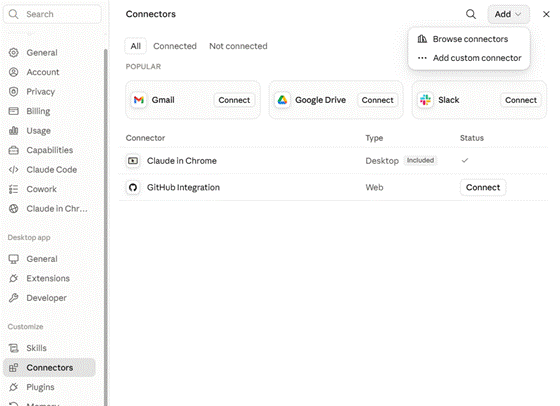The height and width of the screenshot is (406, 560).
Task: Click the Included badge
Action: point(420,160)
